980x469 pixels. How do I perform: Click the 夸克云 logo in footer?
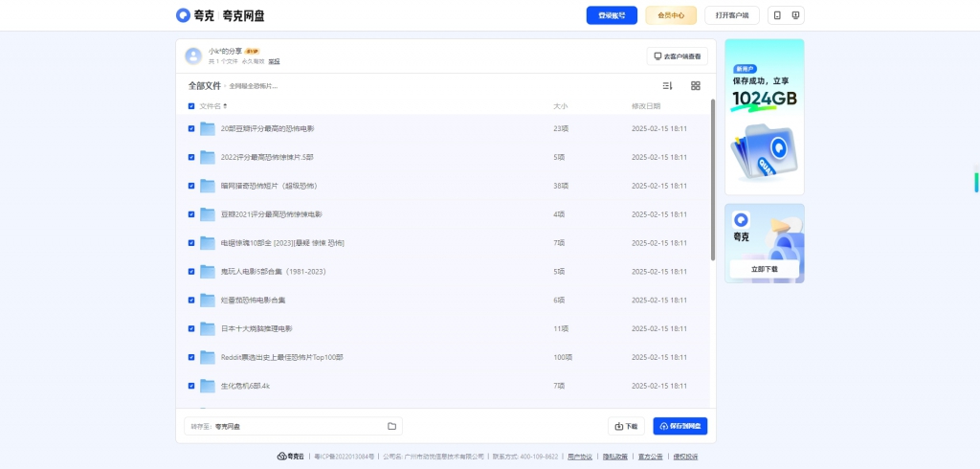click(291, 457)
